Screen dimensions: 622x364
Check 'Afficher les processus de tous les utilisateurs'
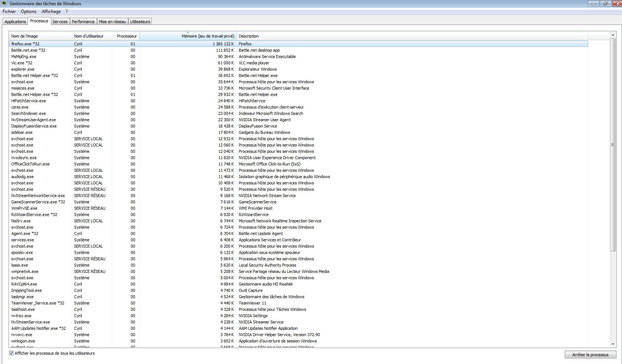[x=12, y=353]
